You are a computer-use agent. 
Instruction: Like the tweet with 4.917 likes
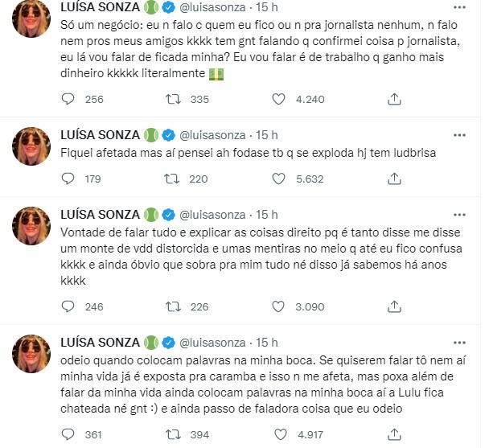coord(279,434)
